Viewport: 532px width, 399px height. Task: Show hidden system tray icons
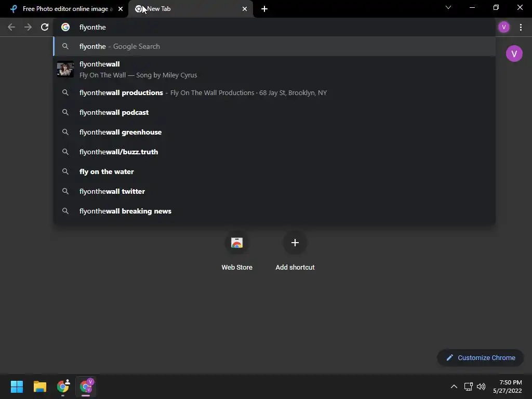click(454, 387)
